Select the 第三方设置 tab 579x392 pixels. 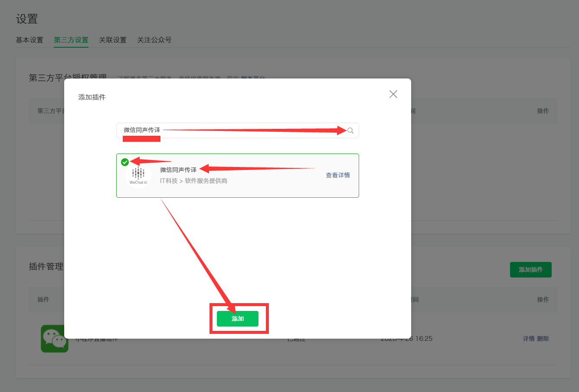tap(71, 40)
